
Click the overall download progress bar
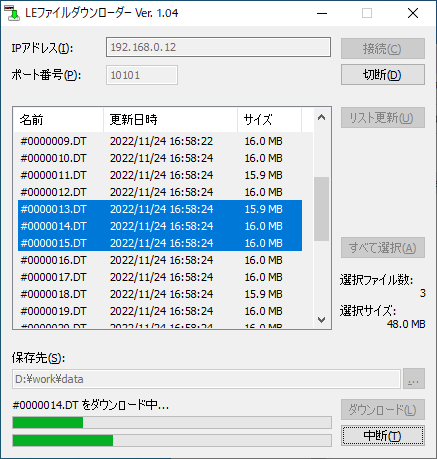(172, 440)
